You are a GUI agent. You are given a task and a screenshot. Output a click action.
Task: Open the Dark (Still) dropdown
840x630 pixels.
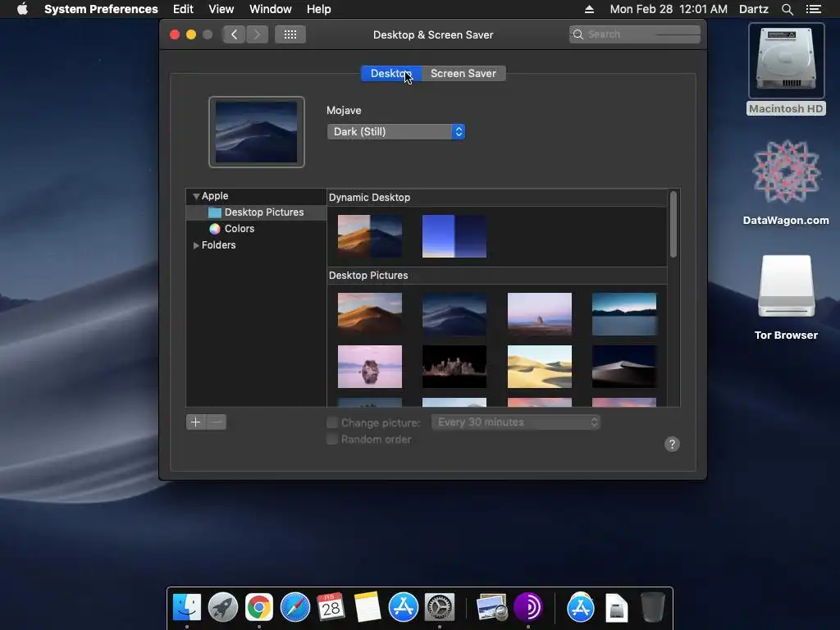(x=396, y=132)
